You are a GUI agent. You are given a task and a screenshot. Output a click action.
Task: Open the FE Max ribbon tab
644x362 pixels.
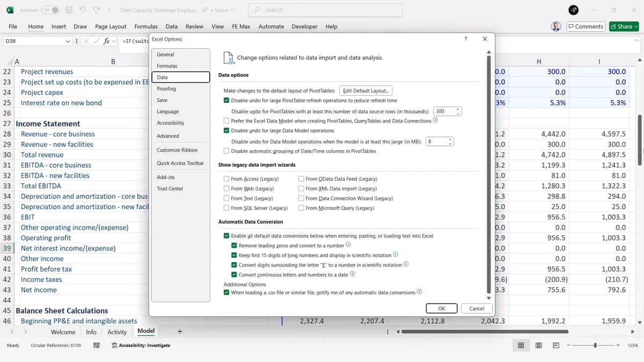[x=241, y=26]
